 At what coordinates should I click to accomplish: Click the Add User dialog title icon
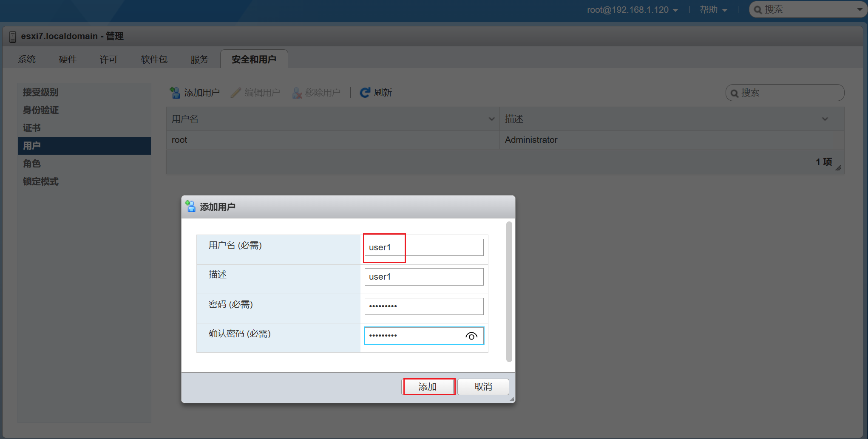pyautogui.click(x=190, y=207)
